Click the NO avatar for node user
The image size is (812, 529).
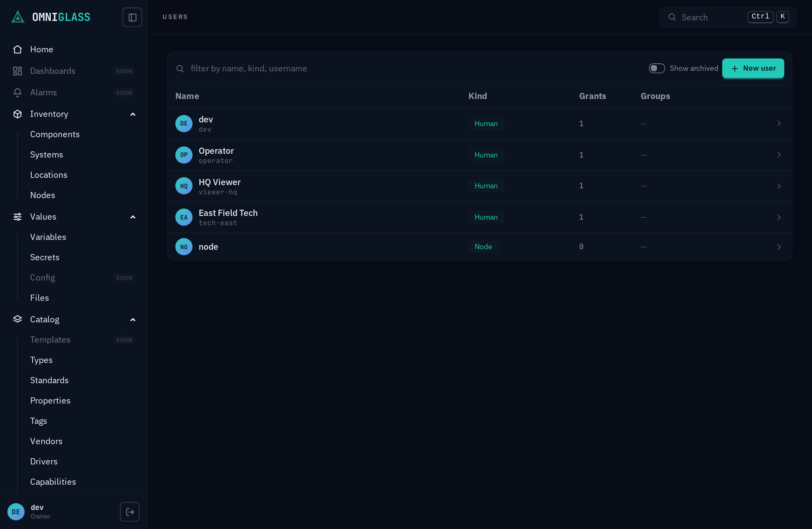pos(184,247)
